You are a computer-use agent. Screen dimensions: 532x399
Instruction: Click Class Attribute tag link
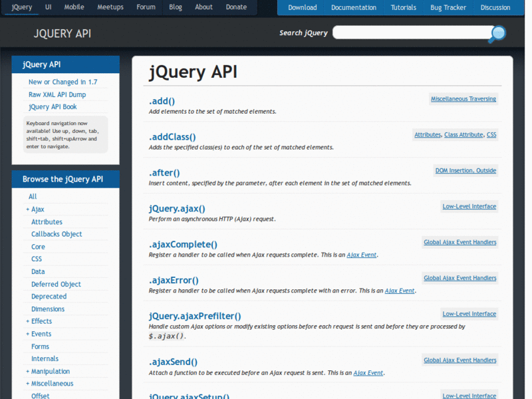click(x=464, y=135)
